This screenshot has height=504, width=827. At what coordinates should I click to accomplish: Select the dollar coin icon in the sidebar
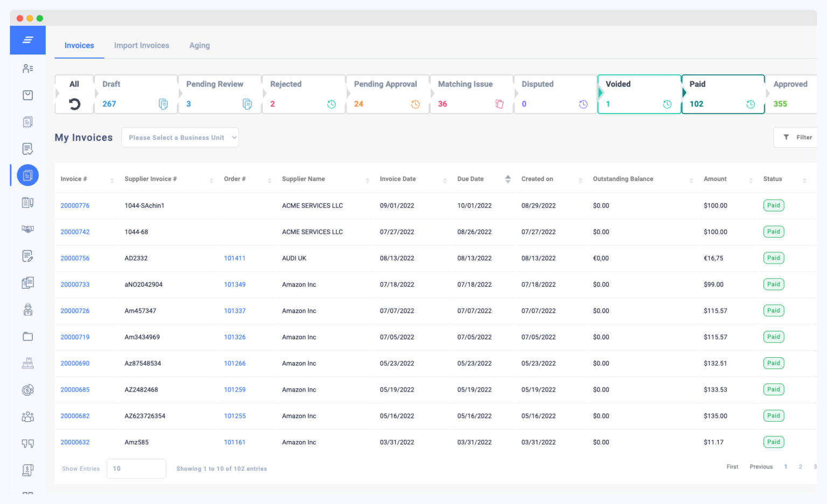click(27, 389)
